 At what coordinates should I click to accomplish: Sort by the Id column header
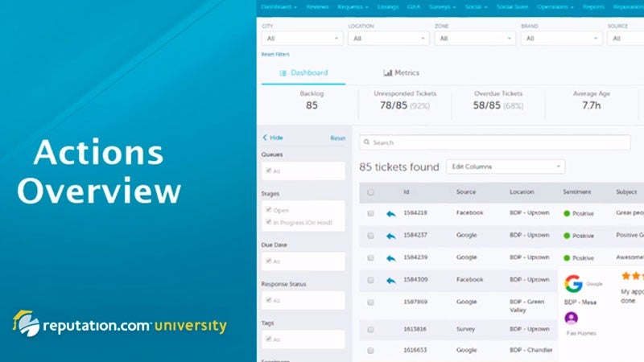click(x=407, y=191)
